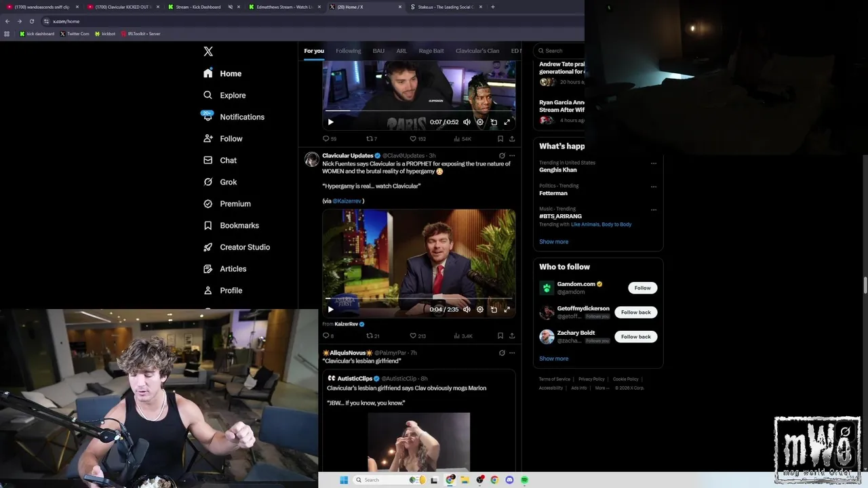Click the X search field

[559, 51]
